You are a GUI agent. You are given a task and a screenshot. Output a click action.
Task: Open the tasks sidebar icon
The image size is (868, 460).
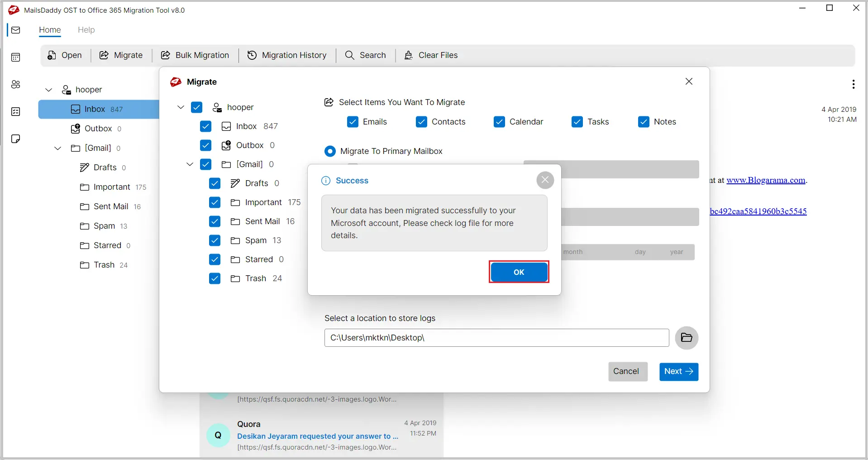point(16,112)
